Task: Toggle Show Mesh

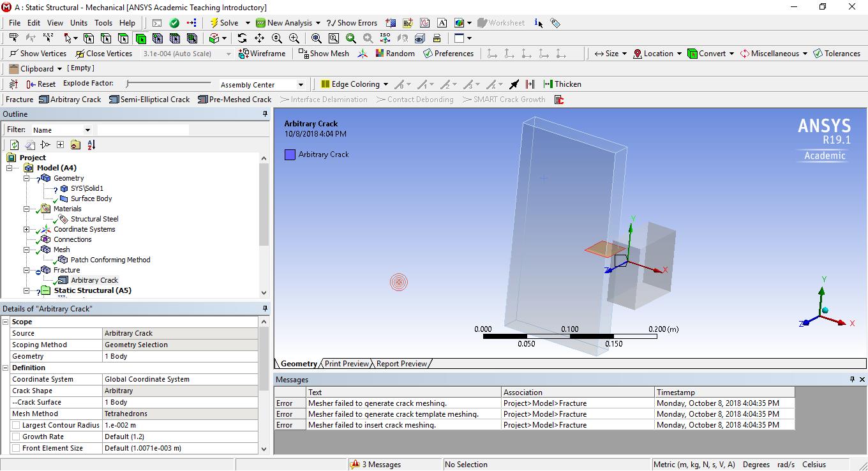Action: pos(324,54)
